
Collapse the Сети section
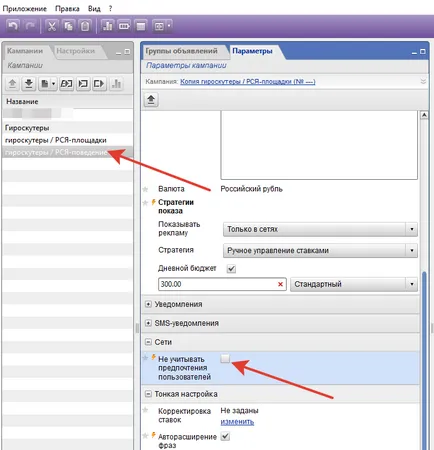point(148,342)
